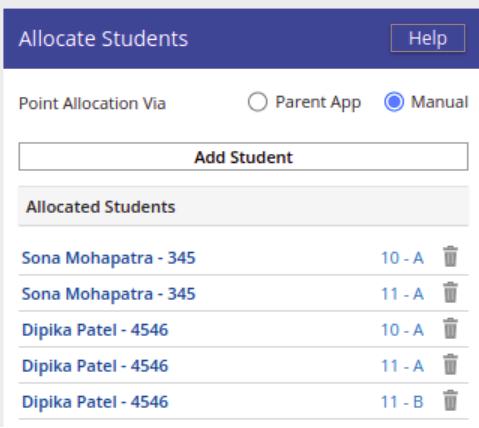Open the Help button
The image size is (479, 428).
click(428, 38)
